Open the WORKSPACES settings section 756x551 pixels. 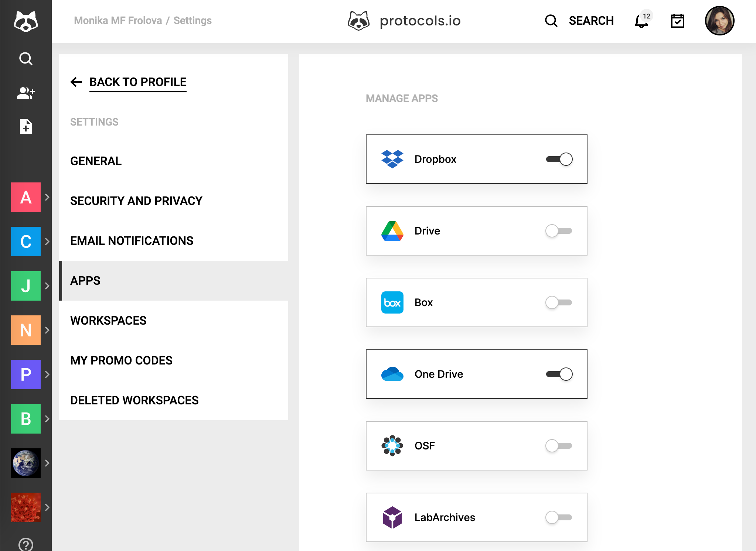coord(108,320)
